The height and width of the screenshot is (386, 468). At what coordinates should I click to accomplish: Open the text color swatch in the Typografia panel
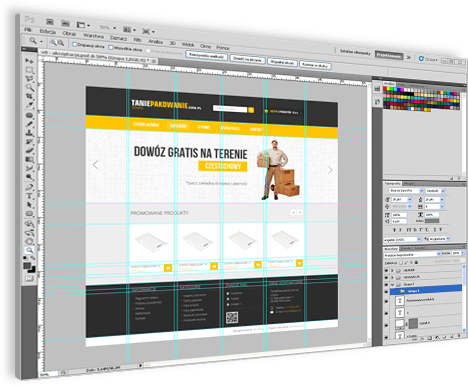click(432, 221)
